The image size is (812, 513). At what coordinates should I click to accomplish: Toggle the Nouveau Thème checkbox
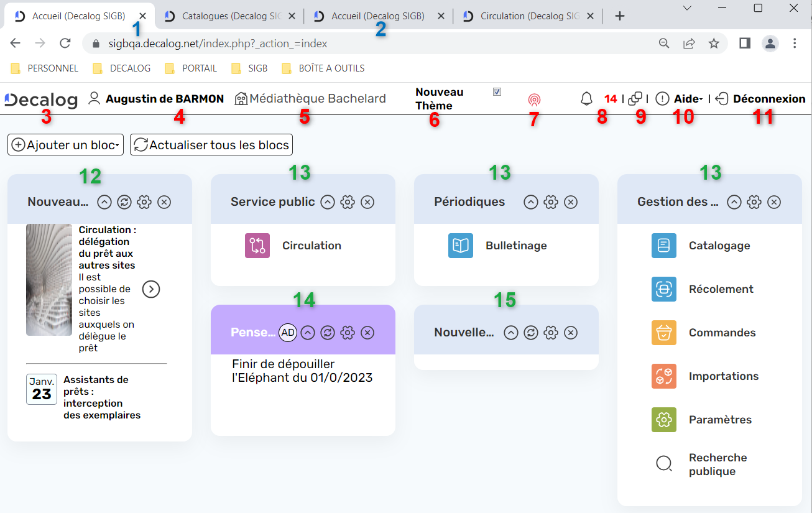click(x=497, y=92)
